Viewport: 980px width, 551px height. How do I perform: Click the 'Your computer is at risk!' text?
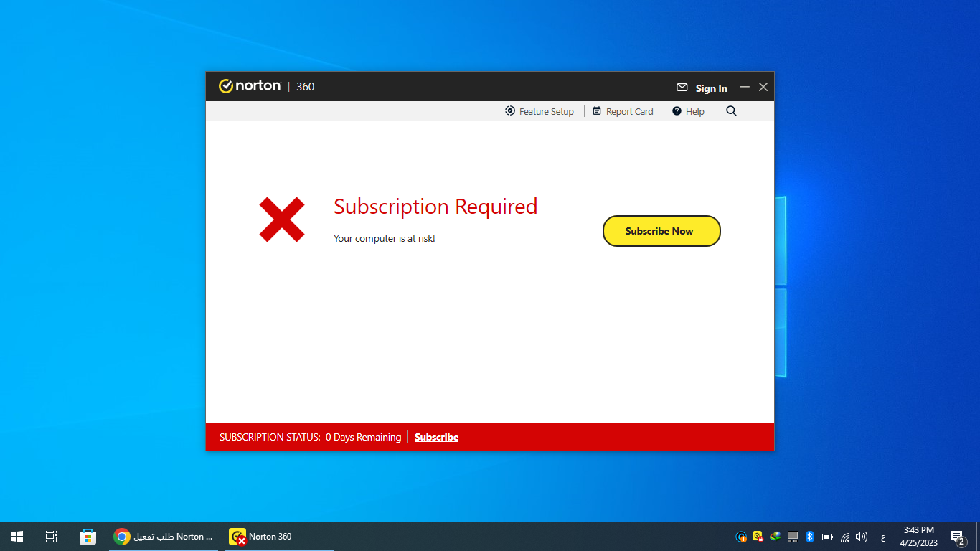[x=385, y=238]
